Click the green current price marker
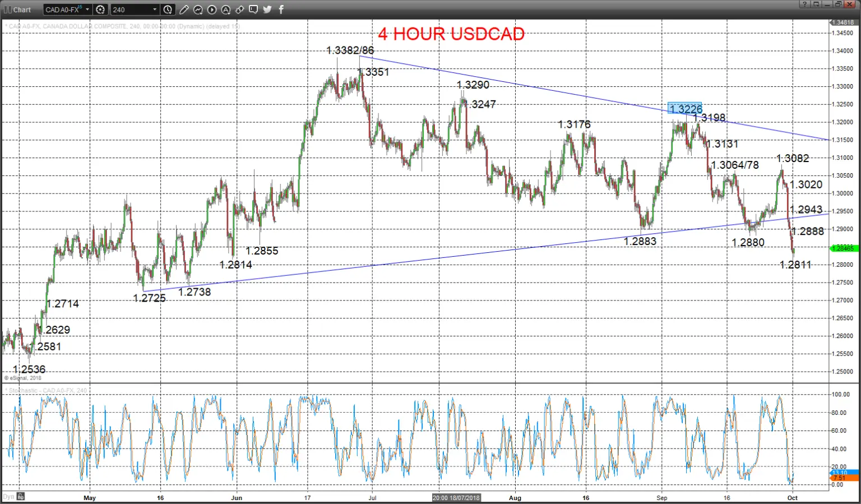861x504 pixels. click(844, 248)
